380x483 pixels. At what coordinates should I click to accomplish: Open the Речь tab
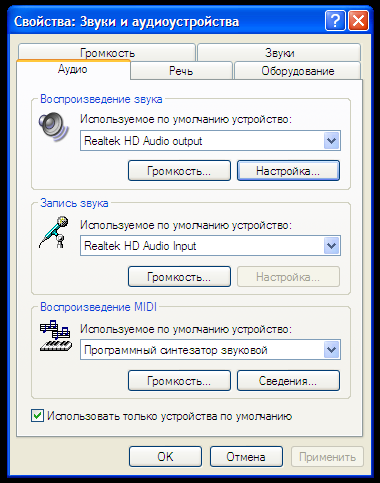point(181,71)
